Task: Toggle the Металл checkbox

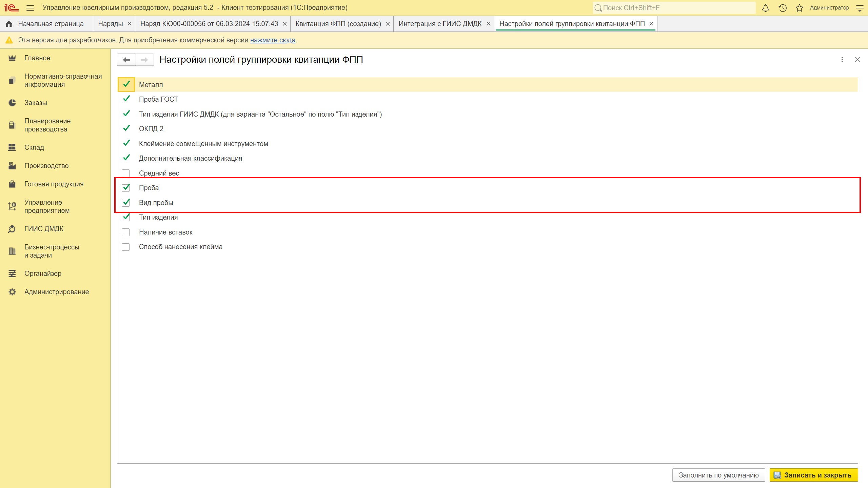Action: click(x=126, y=84)
